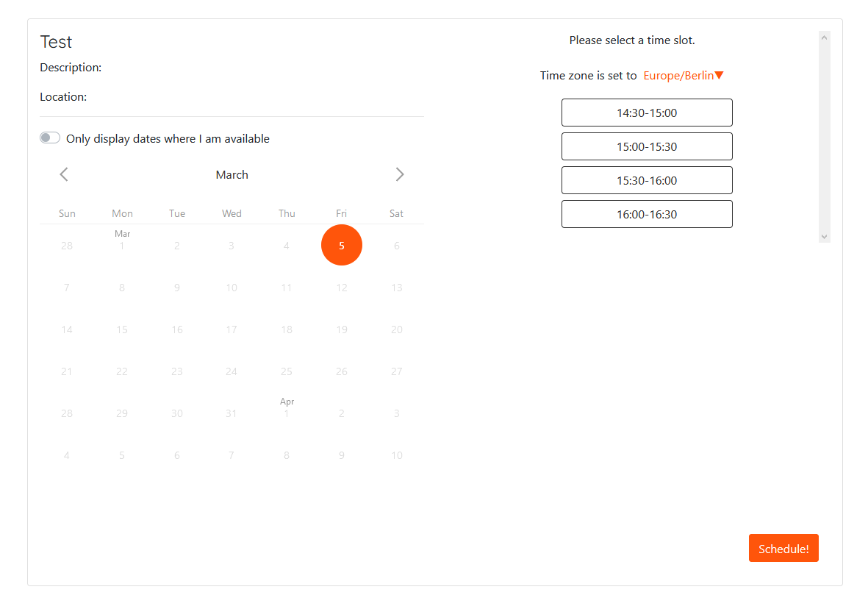Go to previous month with left chevron
Image resolution: width=868 pixels, height=595 pixels.
click(64, 174)
